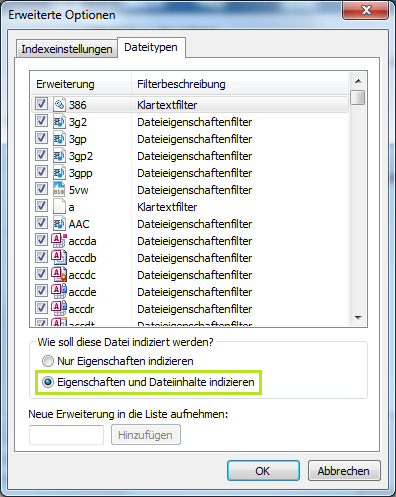This screenshot has height=497, width=396.
Task: Select the accdc signed Access icon
Action: coord(59,275)
